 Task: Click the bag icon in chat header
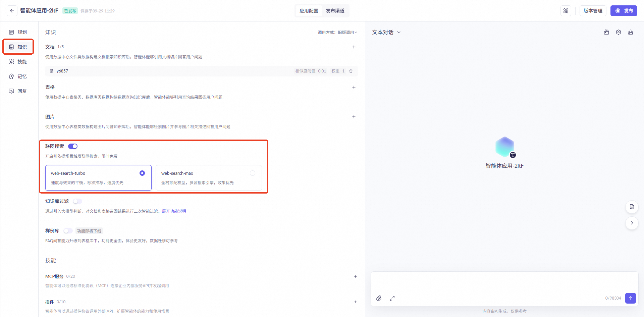point(606,32)
